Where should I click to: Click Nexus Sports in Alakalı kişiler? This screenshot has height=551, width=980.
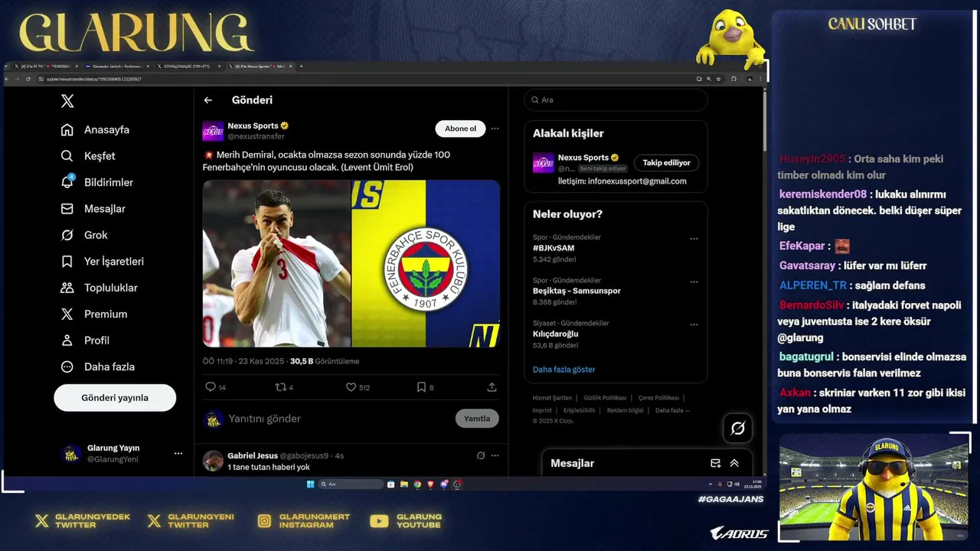coord(583,158)
